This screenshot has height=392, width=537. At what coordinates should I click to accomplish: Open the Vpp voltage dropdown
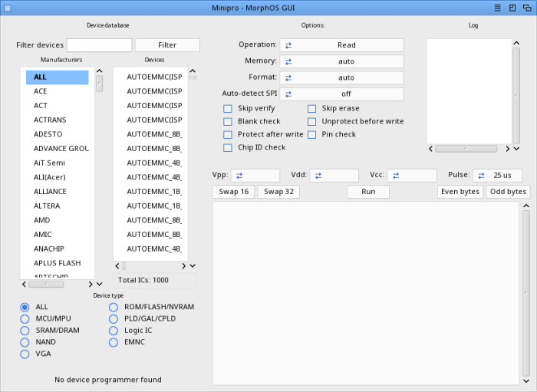click(255, 175)
